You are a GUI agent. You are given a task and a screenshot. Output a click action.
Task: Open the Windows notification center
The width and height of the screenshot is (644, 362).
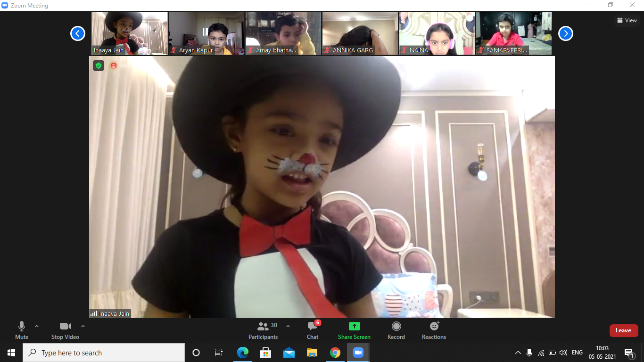click(628, 353)
